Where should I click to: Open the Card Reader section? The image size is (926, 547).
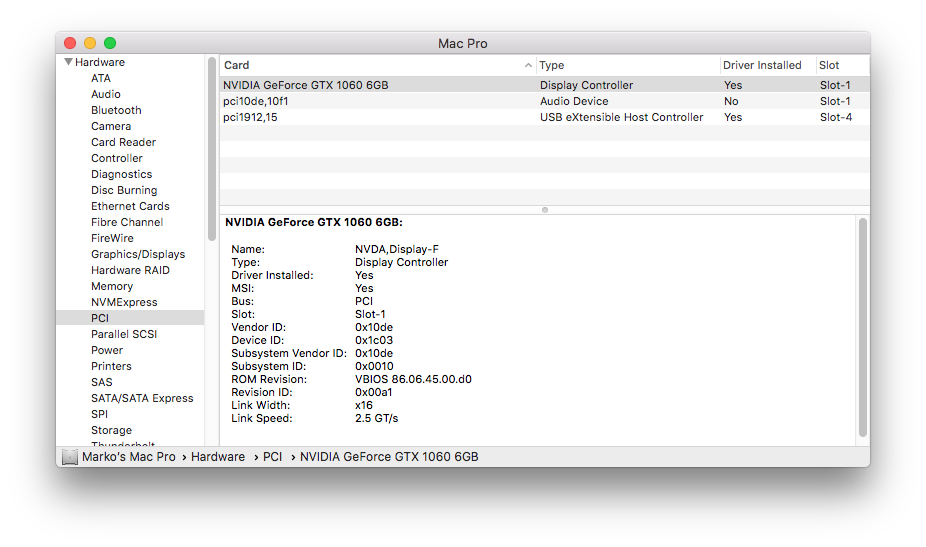(x=123, y=142)
